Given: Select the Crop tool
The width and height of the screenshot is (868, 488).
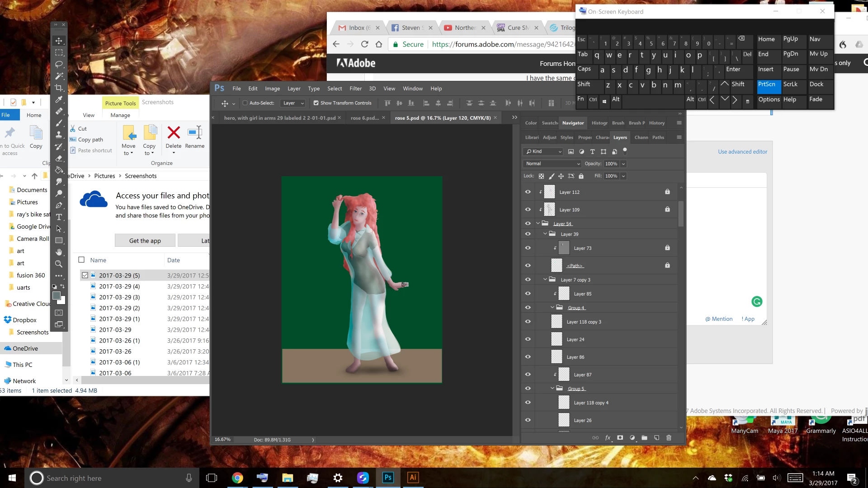Looking at the screenshot, I should pos(59,88).
